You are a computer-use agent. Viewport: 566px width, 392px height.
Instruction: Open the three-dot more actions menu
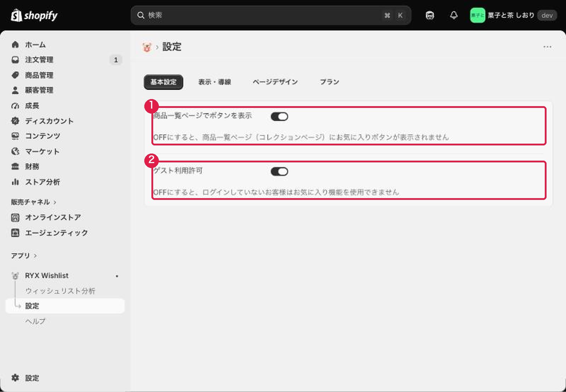(x=547, y=47)
